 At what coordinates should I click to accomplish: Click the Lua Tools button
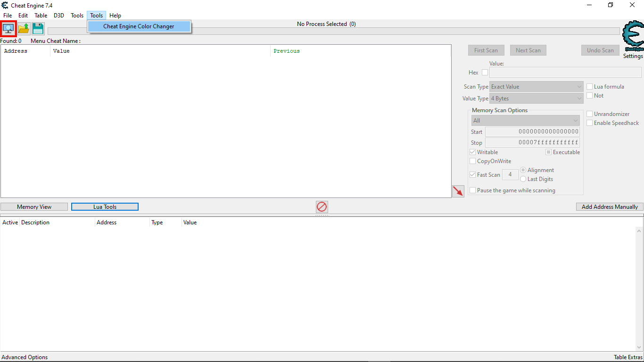click(x=105, y=207)
